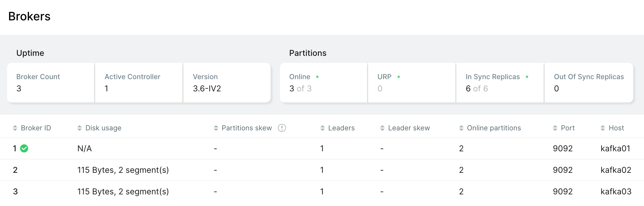Click the Partitions skew sort arrows

coord(216,128)
